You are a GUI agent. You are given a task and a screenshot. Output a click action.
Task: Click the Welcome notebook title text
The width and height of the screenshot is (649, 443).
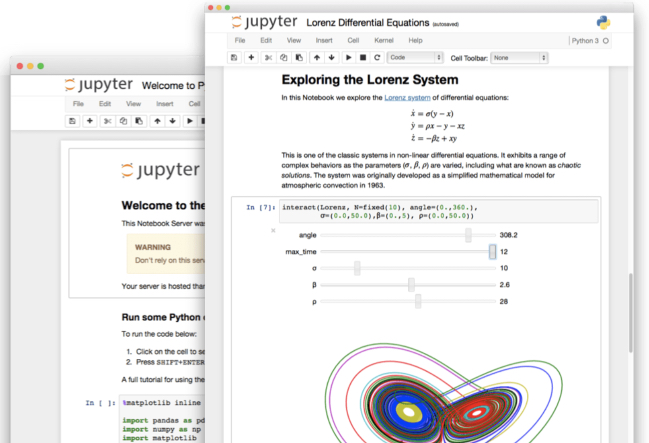coord(173,86)
